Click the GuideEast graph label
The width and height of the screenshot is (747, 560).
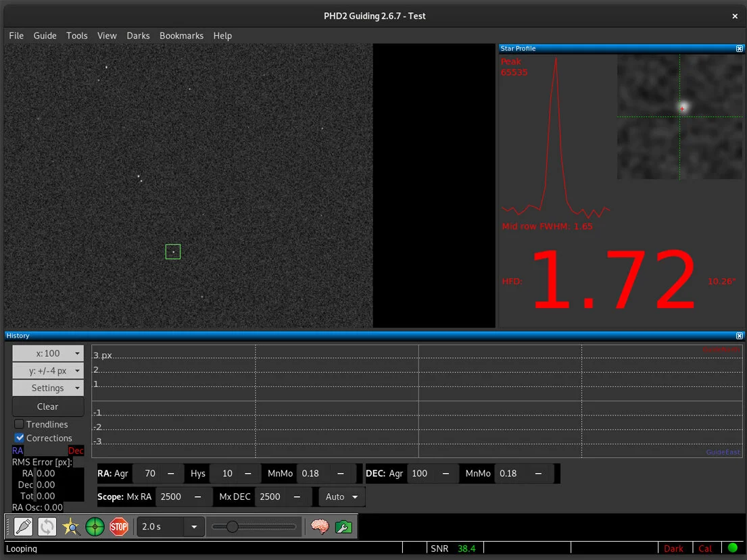(x=723, y=452)
